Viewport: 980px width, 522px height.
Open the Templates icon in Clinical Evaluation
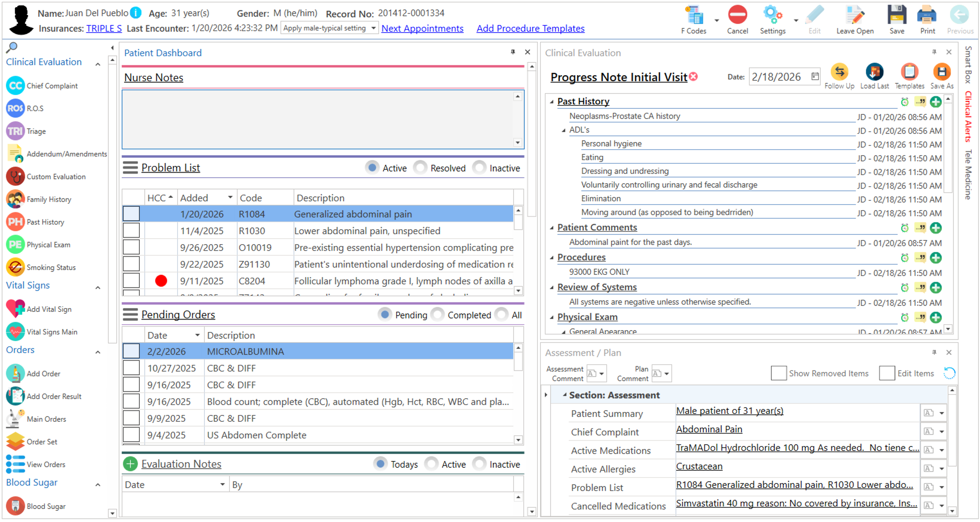click(909, 72)
